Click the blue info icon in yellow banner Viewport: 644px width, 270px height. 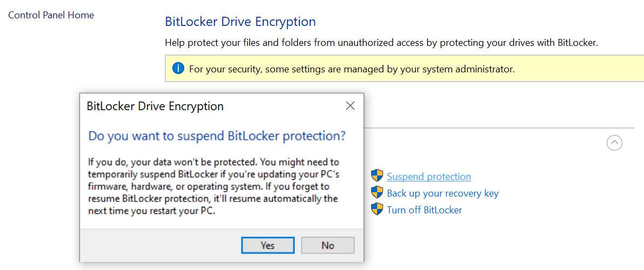pyautogui.click(x=178, y=69)
